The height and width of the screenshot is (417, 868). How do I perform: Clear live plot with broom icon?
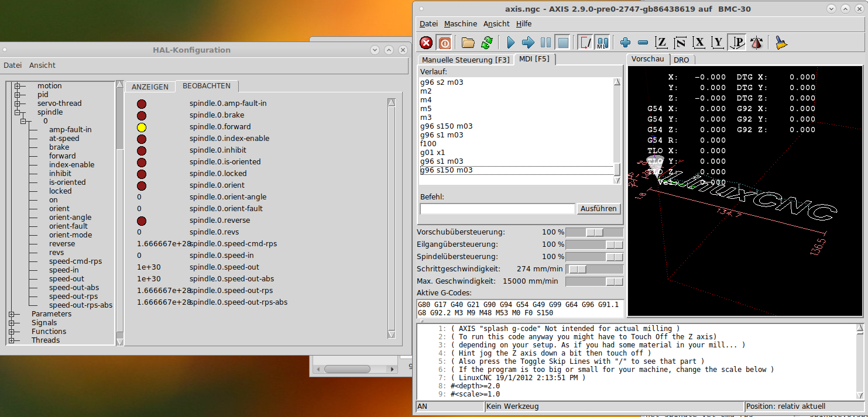pos(781,43)
